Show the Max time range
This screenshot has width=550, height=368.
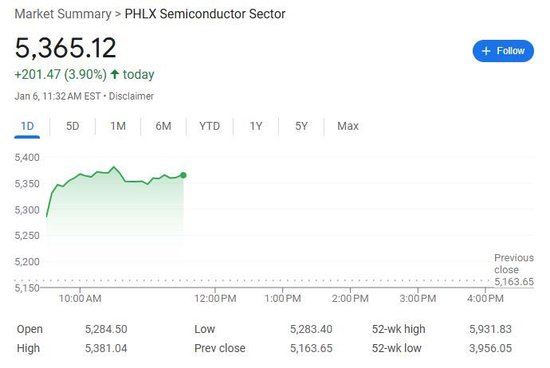[348, 126]
